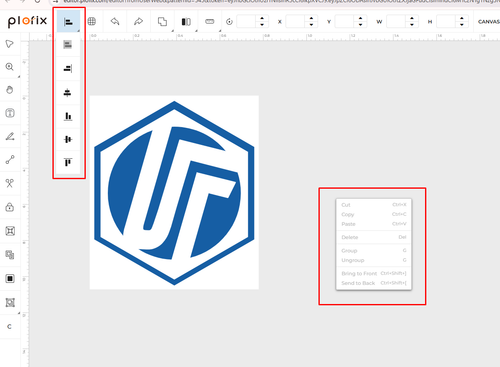Select Group in the context menu

pos(374,251)
